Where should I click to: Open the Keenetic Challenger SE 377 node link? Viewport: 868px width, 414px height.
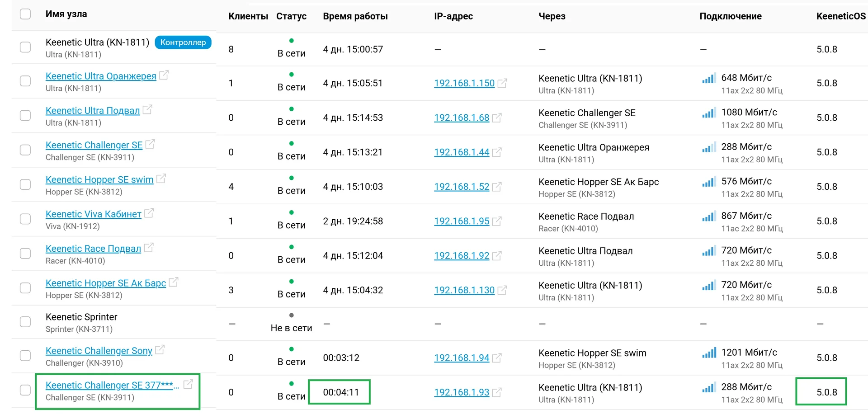tap(113, 385)
